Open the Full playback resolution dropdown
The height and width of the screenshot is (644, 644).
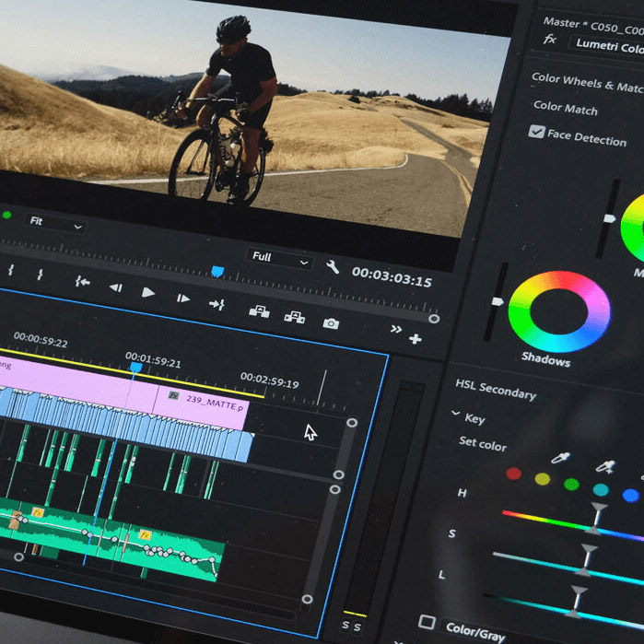280,260
